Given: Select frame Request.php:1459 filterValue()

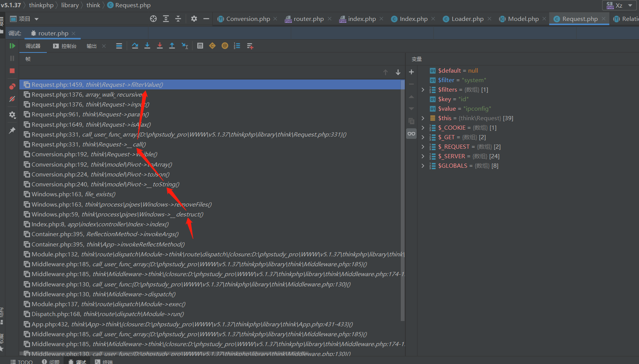Looking at the screenshot, I should click(x=212, y=84).
